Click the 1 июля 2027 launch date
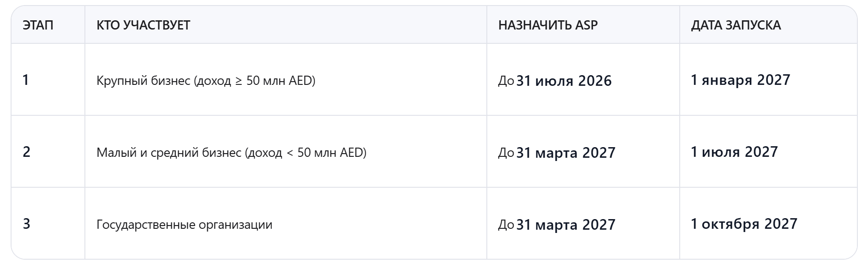Screen dimensions: 868x262 (x=734, y=152)
